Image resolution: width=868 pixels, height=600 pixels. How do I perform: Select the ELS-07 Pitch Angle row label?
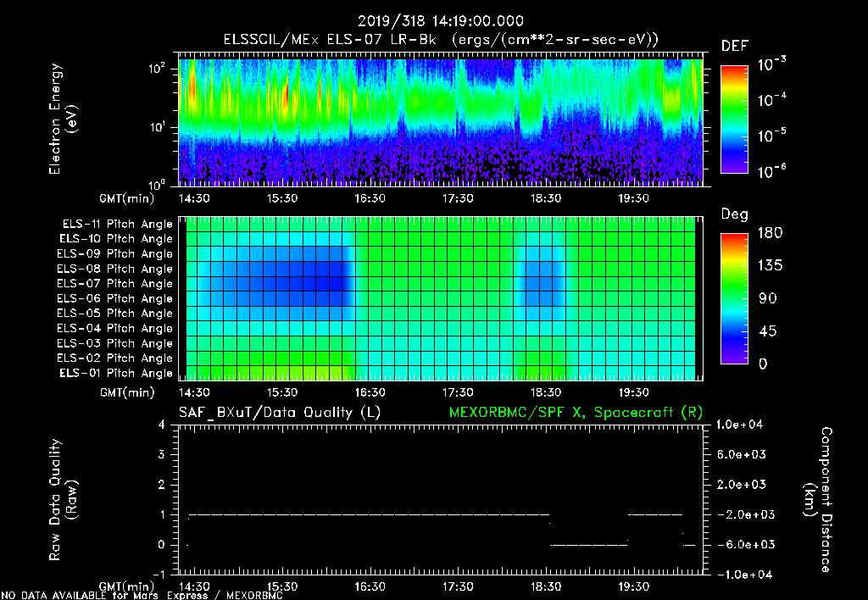pos(115,283)
